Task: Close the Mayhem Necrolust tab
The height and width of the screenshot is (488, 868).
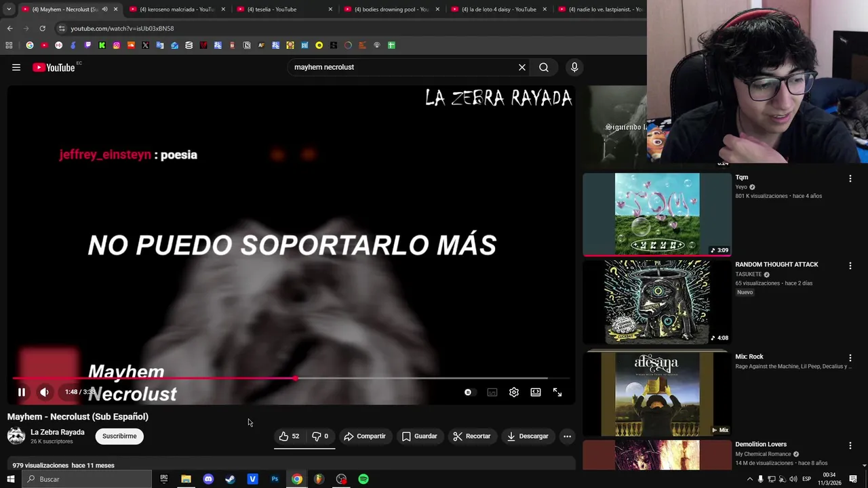Action: pyautogui.click(x=115, y=9)
